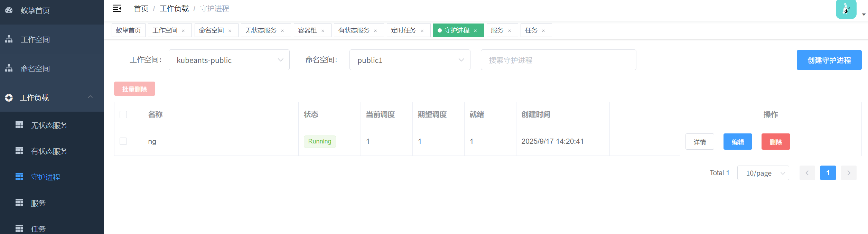Click the 创建守护进程 button
868x234 pixels.
click(x=829, y=60)
